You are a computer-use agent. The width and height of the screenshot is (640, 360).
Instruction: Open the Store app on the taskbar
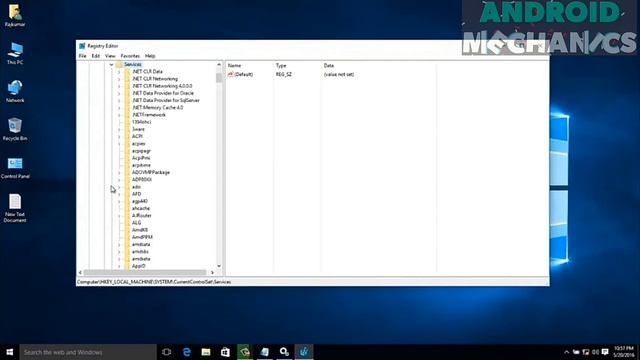225,352
